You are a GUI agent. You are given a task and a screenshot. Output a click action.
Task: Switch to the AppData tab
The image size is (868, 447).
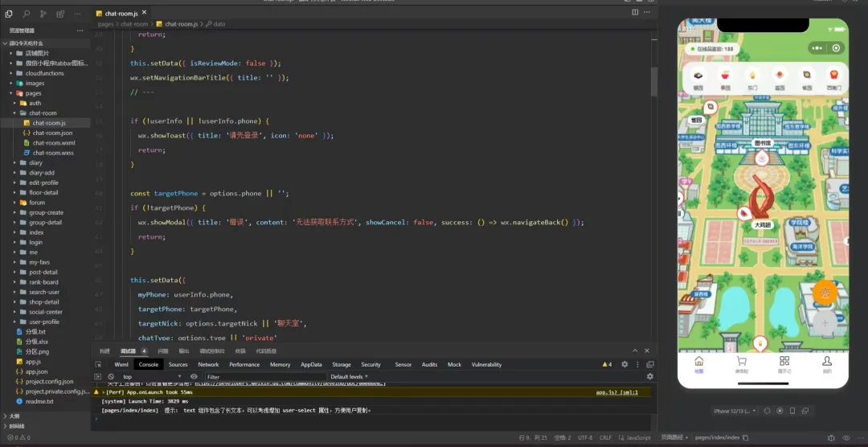pos(311,364)
